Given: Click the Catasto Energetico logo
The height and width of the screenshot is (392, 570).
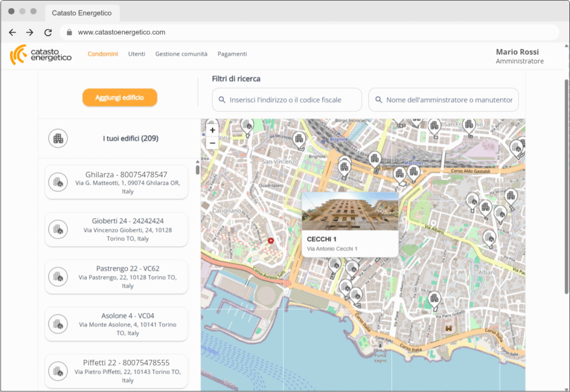Looking at the screenshot, I should (x=41, y=54).
